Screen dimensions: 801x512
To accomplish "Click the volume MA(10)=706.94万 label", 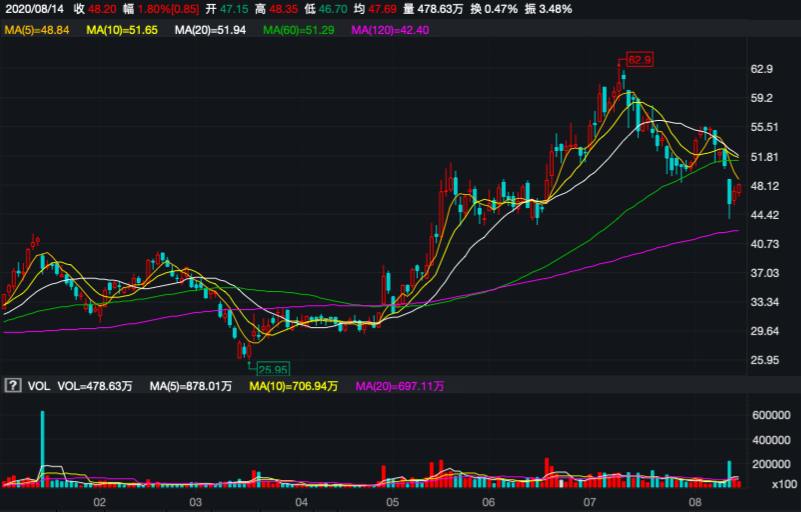I will [x=294, y=385].
